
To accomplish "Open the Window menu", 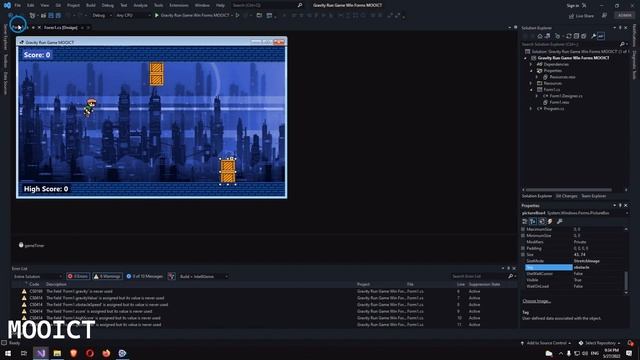I will [x=202, y=5].
